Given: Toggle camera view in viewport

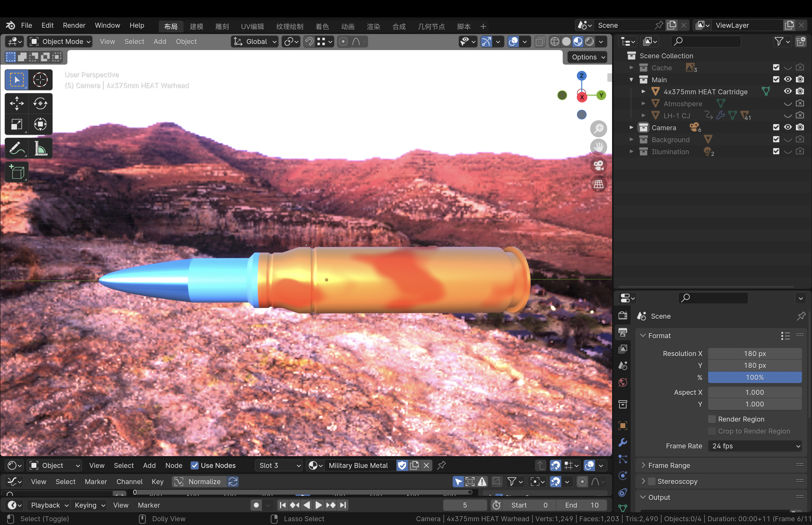Looking at the screenshot, I should (598, 166).
